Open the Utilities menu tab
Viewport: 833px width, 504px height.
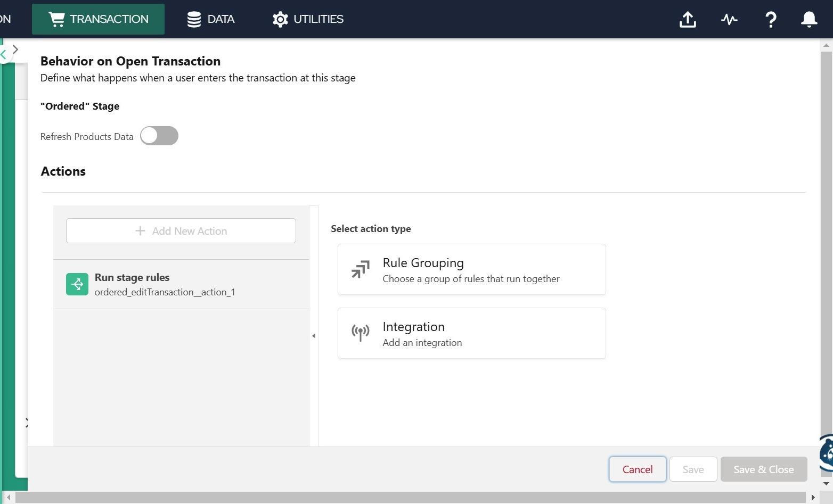click(x=308, y=19)
